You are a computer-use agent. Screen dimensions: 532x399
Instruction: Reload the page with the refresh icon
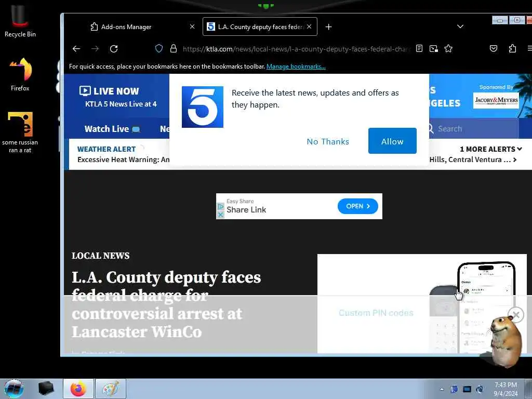(x=114, y=49)
